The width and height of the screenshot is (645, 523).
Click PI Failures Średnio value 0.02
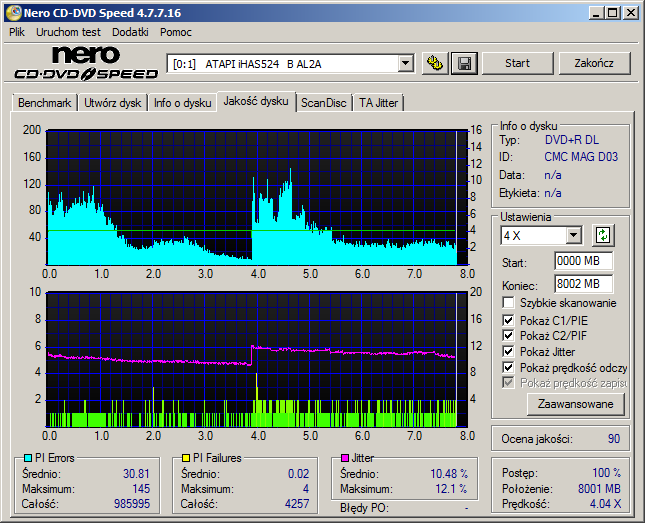click(298, 474)
